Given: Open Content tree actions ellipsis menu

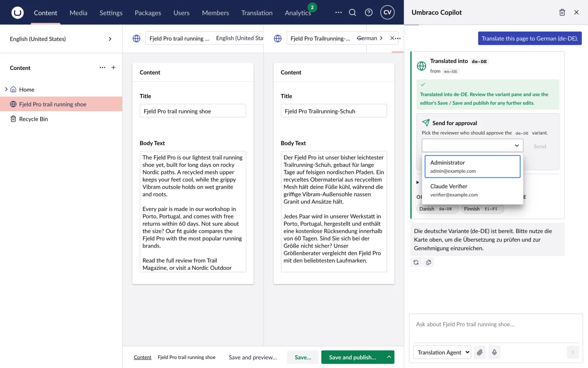Looking at the screenshot, I should (103, 68).
